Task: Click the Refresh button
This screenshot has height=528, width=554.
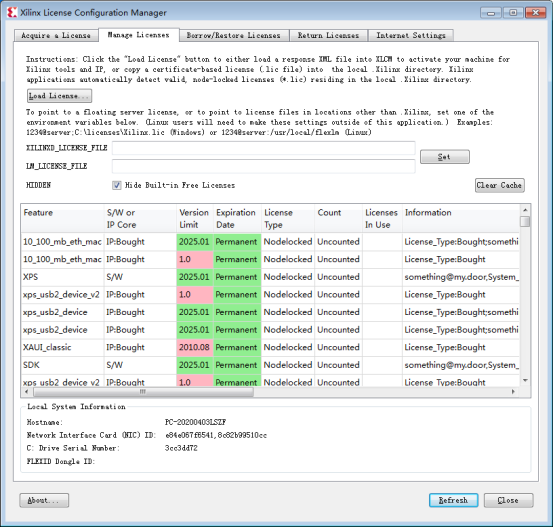Action: click(x=453, y=500)
